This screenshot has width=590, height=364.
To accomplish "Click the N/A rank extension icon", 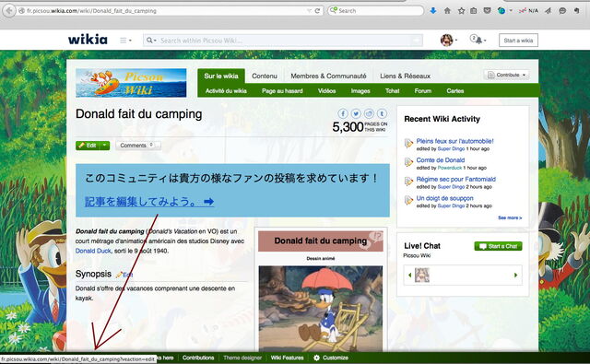I will (x=528, y=10).
